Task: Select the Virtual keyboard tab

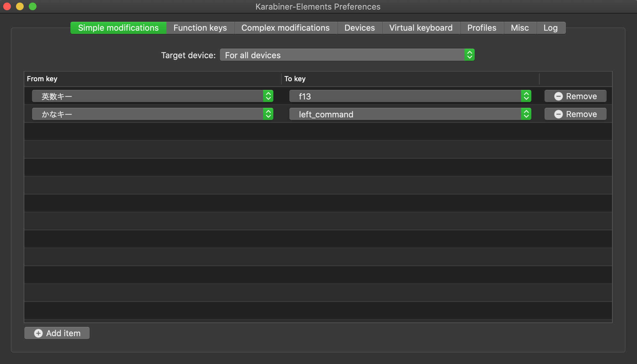Action: (x=421, y=28)
